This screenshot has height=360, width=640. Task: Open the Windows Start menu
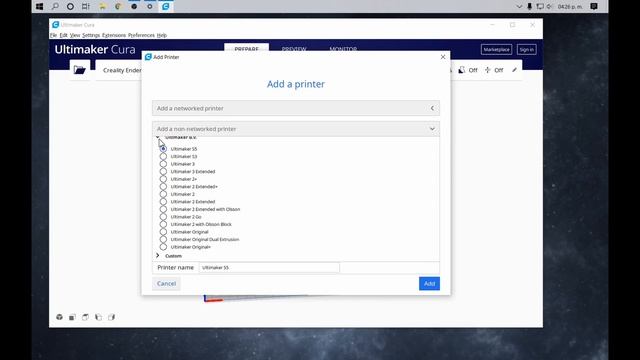pyautogui.click(x=40, y=6)
